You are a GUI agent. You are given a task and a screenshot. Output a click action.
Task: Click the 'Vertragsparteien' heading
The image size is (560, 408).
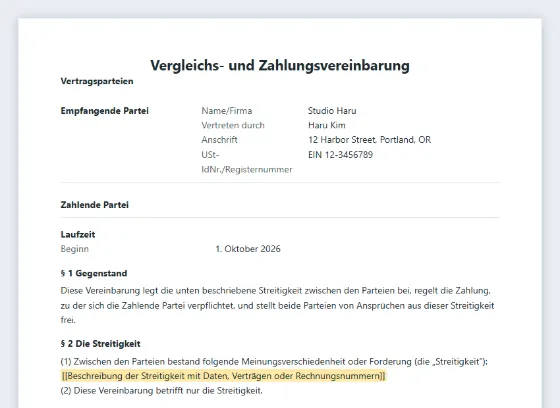(x=97, y=81)
